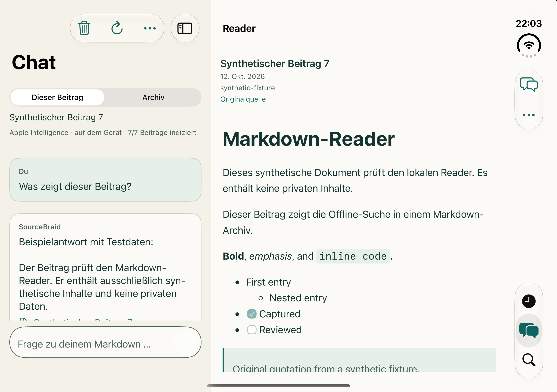557x392 pixels.
Task: Open the history clock icon
Action: pyautogui.click(x=529, y=301)
